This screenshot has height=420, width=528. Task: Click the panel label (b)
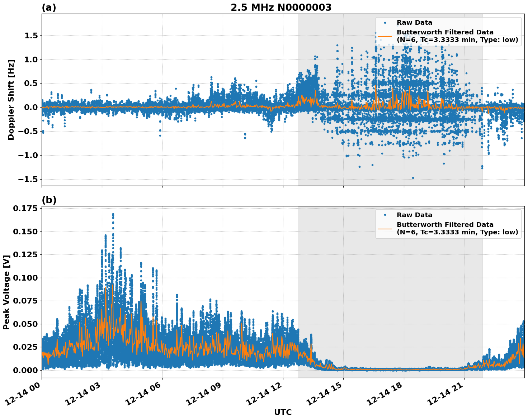click(x=49, y=199)
